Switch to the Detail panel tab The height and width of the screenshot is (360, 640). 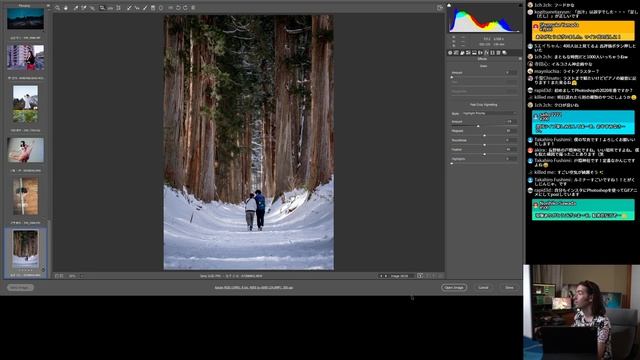click(x=462, y=53)
